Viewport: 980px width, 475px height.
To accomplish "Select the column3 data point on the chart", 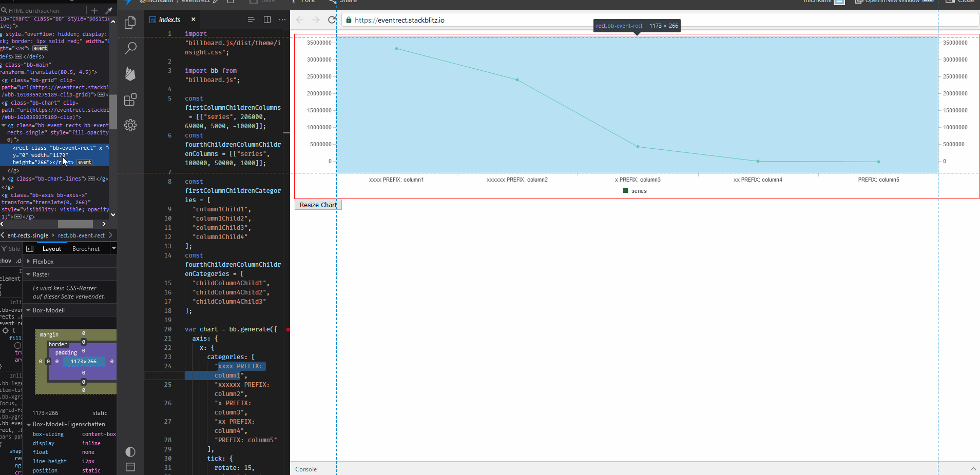I will click(638, 147).
